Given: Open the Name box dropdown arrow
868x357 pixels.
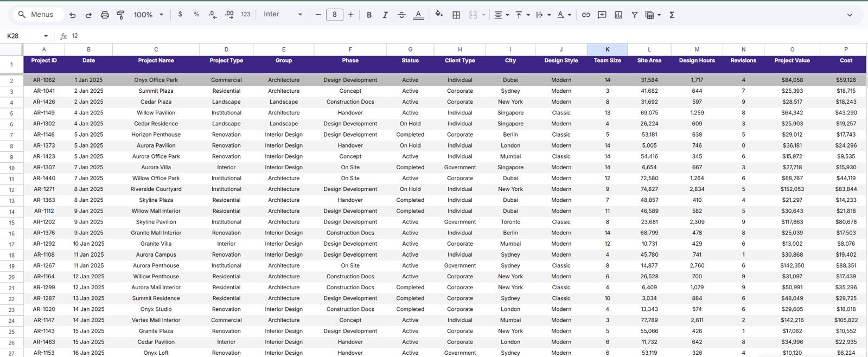Looking at the screenshot, I should click(x=46, y=36).
